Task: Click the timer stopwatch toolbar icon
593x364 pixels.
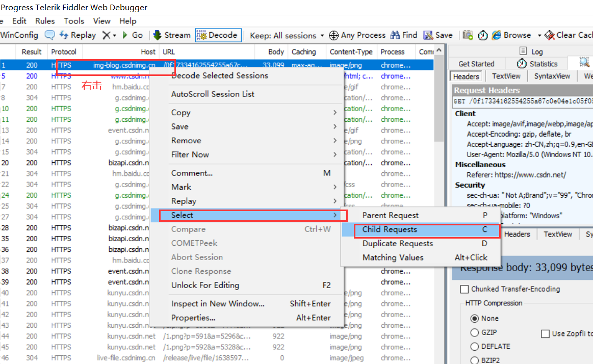Action: pyautogui.click(x=482, y=36)
